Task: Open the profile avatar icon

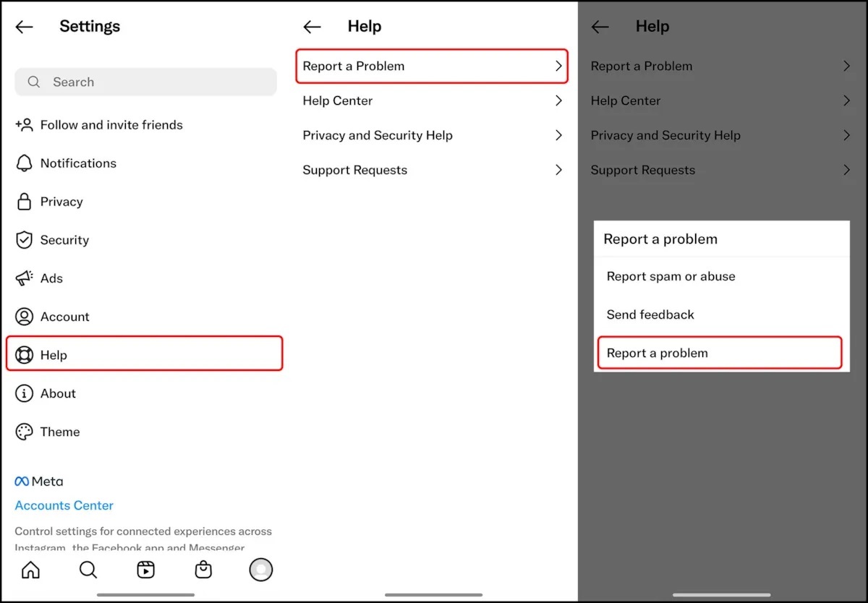Action: coord(260,570)
